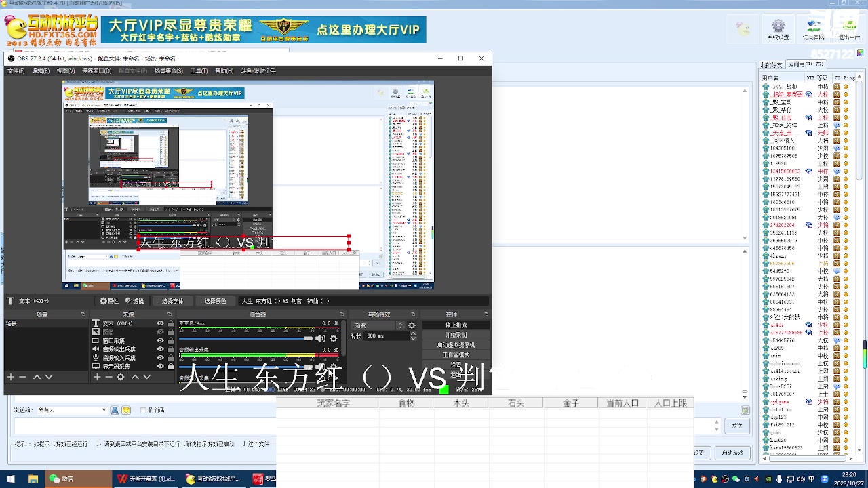
Task: Open OBS 场景集合 menu
Action: 168,70
